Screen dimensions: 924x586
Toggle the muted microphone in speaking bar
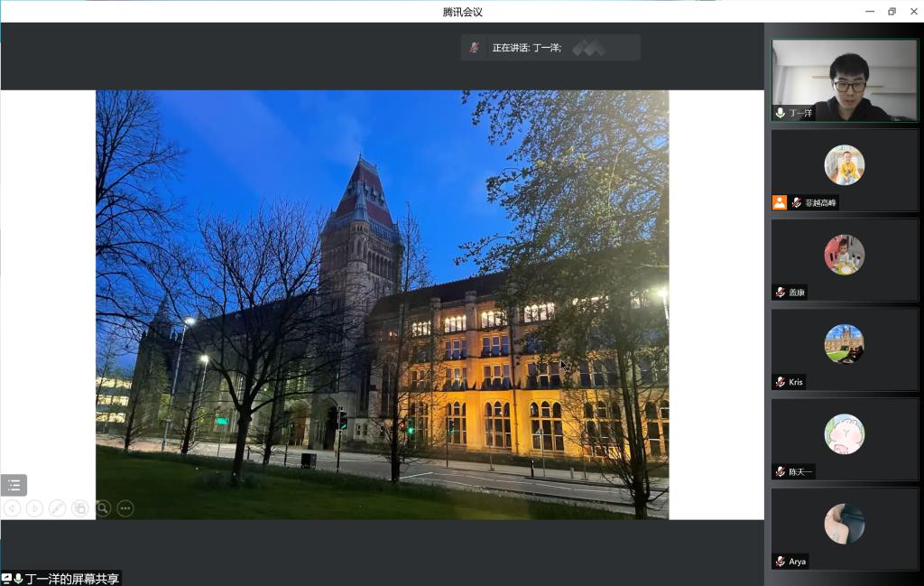tap(475, 48)
